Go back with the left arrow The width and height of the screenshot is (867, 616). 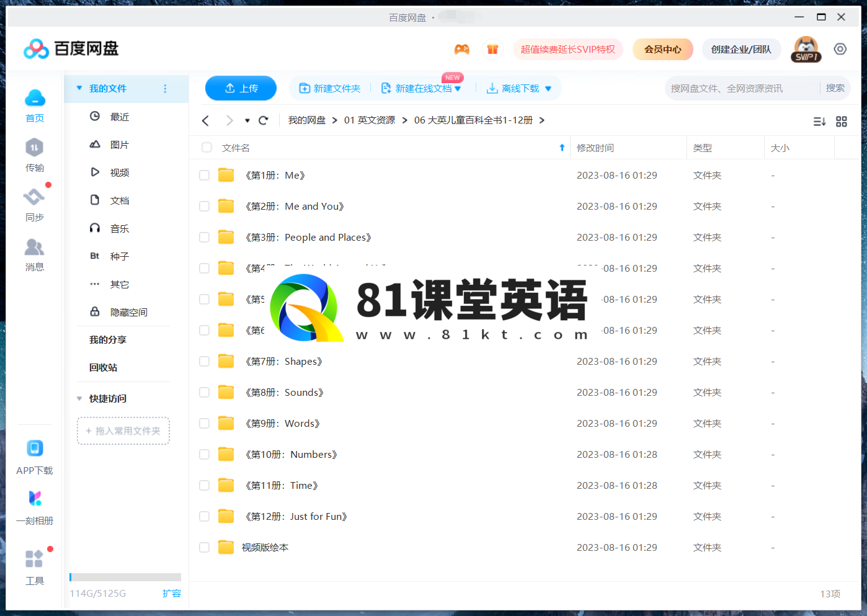click(205, 120)
